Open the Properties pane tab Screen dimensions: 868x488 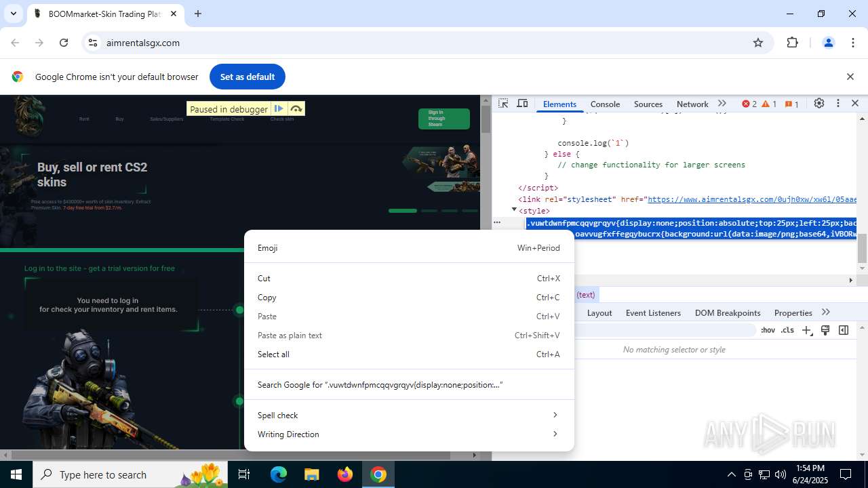793,312
